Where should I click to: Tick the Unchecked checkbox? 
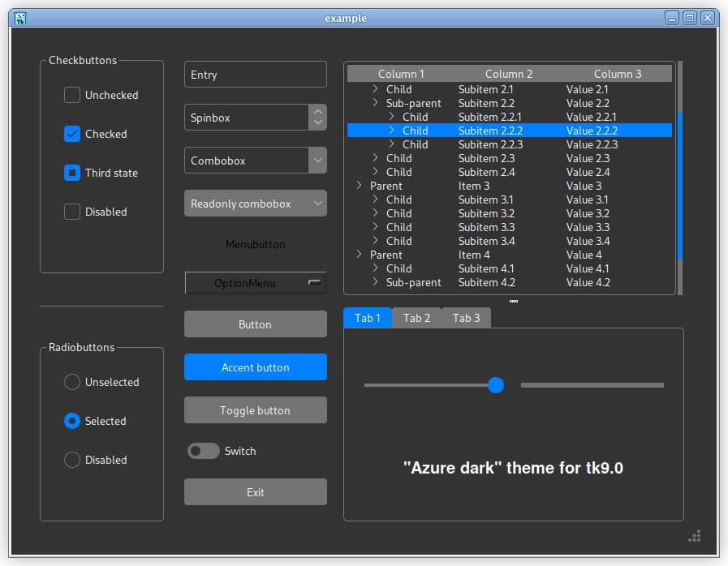(x=72, y=95)
